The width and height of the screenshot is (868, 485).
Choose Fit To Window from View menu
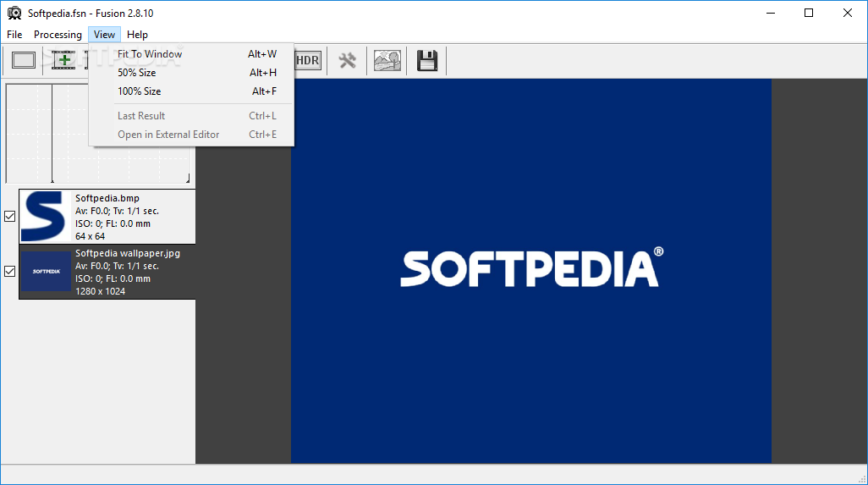[191, 53]
